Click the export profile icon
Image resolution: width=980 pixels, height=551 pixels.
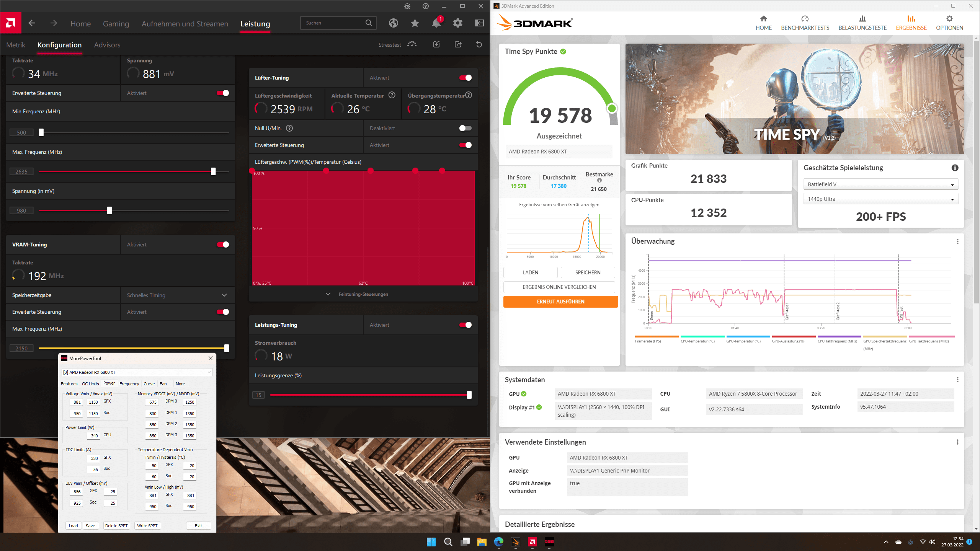click(x=458, y=44)
